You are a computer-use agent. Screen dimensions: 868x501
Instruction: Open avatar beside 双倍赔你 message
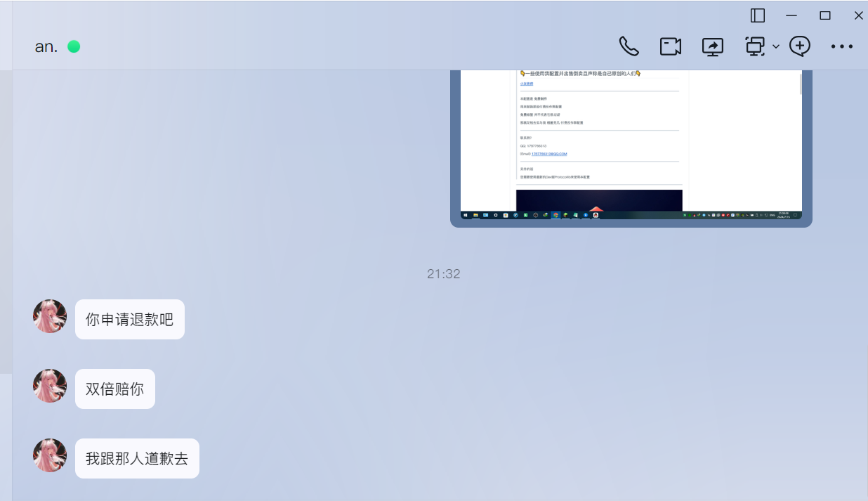(50, 386)
